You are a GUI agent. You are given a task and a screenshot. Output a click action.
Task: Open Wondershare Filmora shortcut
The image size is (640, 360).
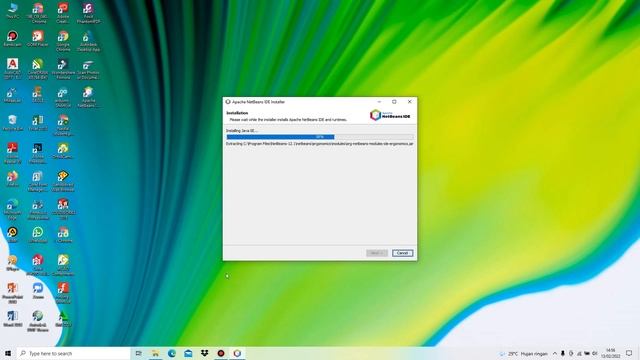[63, 68]
